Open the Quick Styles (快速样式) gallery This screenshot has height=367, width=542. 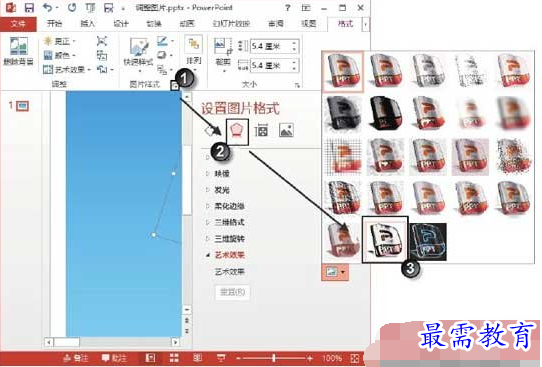138,55
